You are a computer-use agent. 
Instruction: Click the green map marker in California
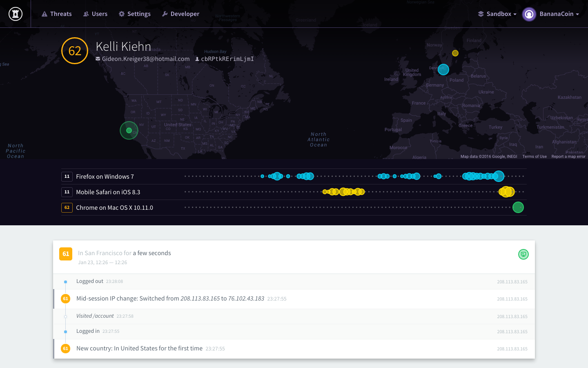(129, 130)
